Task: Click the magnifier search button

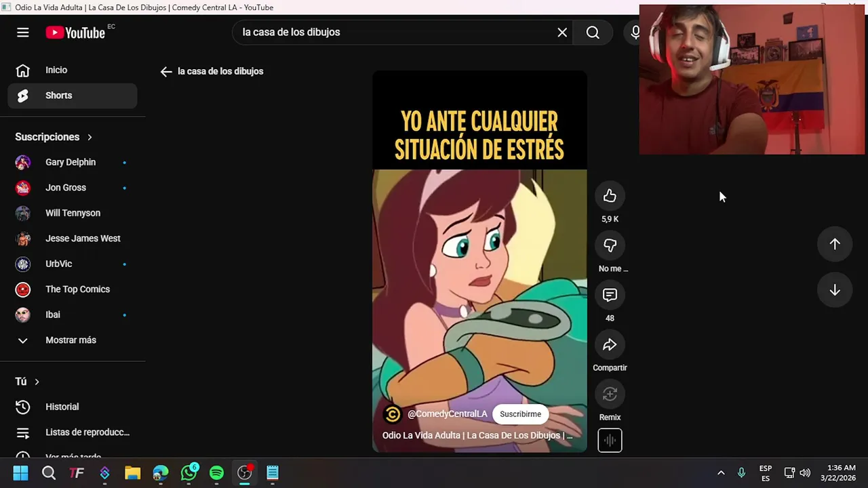Action: pos(593,33)
